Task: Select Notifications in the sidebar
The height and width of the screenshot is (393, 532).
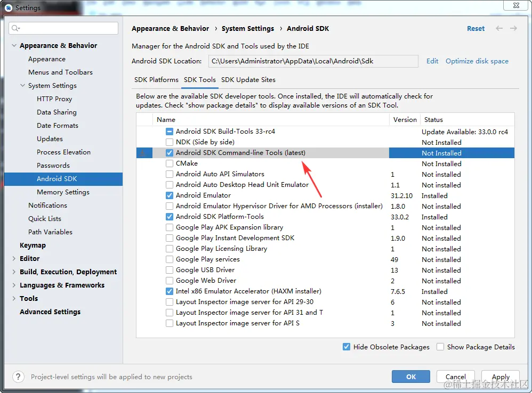Action: 47,206
